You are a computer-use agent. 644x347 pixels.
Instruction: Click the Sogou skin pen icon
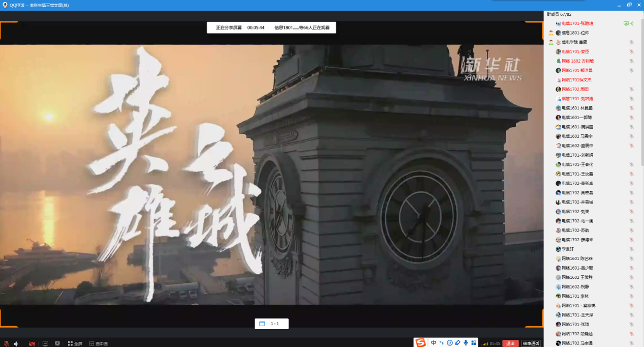457,342
